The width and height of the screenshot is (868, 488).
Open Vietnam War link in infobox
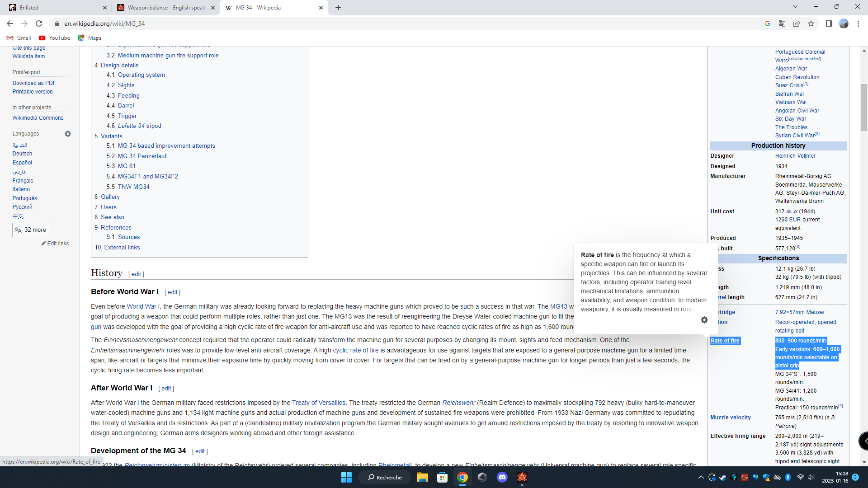[x=791, y=102]
